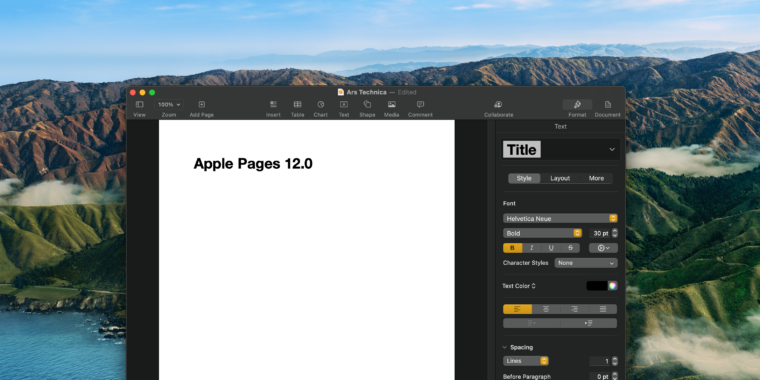Click the Collaborate icon in toolbar
The image size is (760, 380).
click(498, 104)
